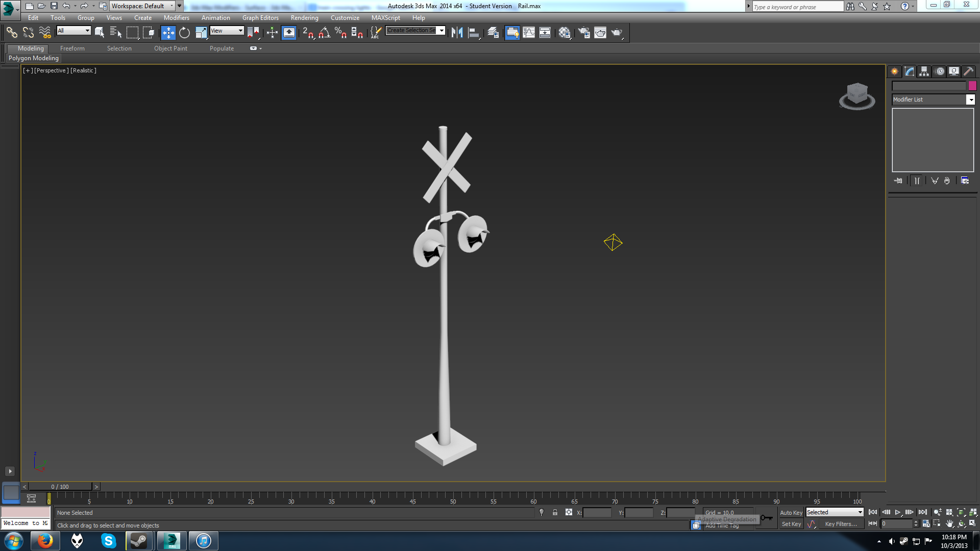
Task: Open the Select by Name dialog
Action: click(x=116, y=33)
